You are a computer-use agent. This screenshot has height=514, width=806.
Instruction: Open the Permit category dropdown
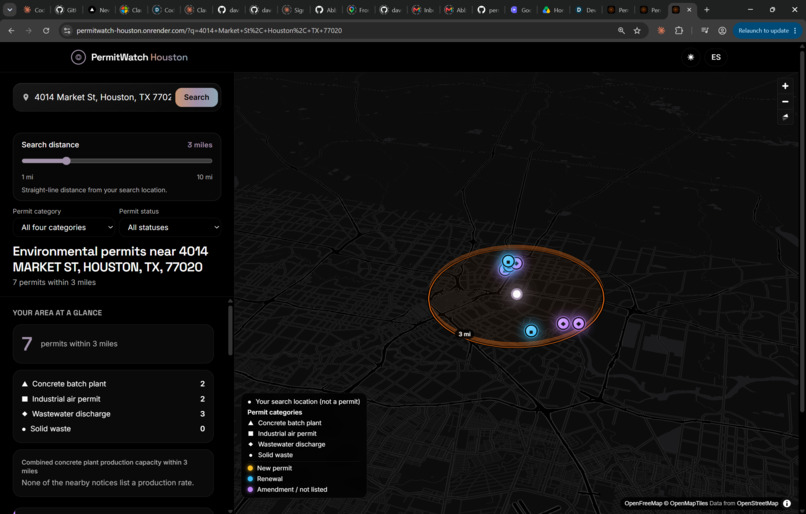[64, 227]
